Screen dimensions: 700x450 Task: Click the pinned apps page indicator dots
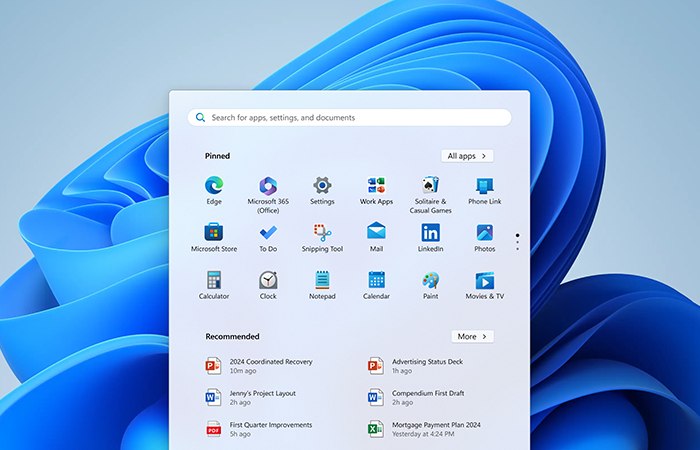point(517,242)
